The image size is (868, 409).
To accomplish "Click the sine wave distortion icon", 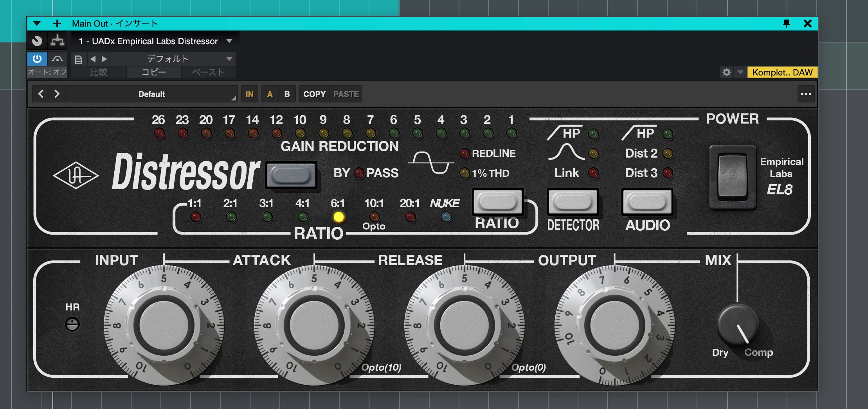I will [431, 162].
